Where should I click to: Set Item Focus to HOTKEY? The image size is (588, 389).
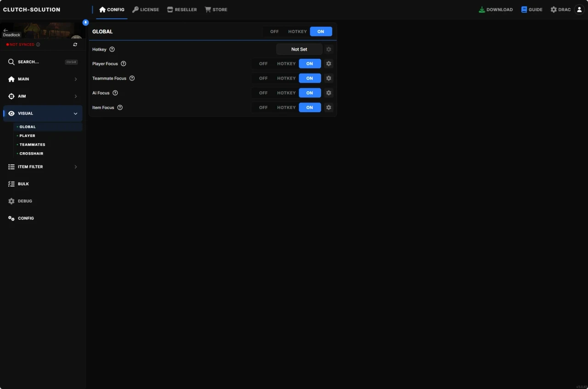[x=286, y=108]
